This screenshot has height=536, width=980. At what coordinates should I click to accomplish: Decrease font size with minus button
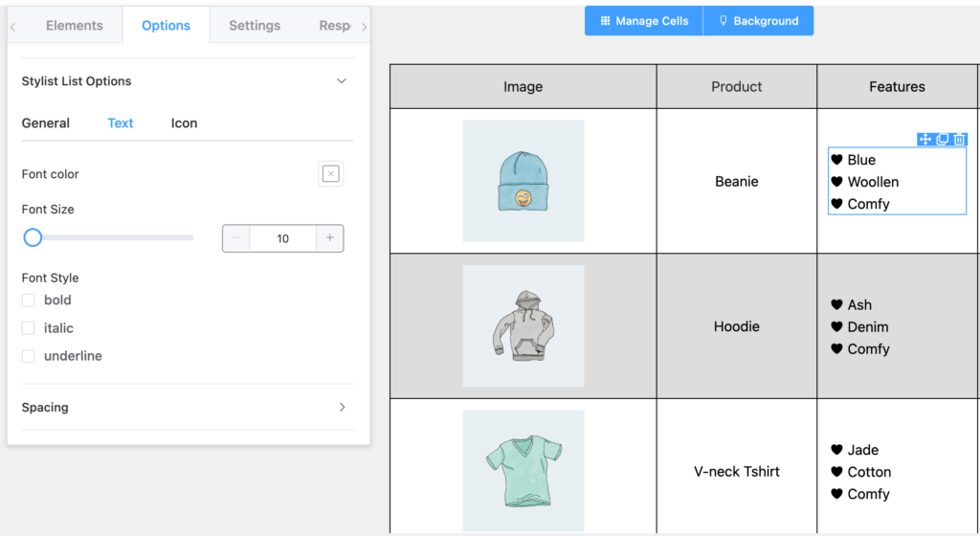coord(236,238)
